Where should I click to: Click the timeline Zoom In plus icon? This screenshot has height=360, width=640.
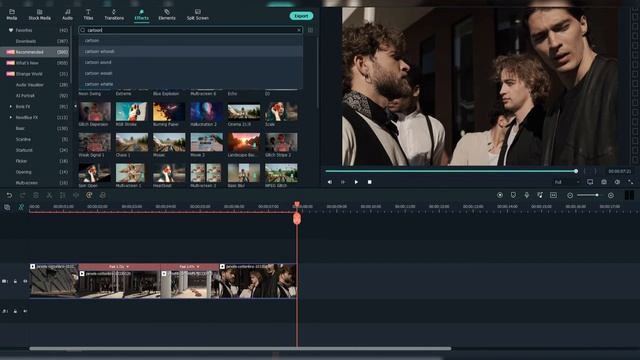611,196
